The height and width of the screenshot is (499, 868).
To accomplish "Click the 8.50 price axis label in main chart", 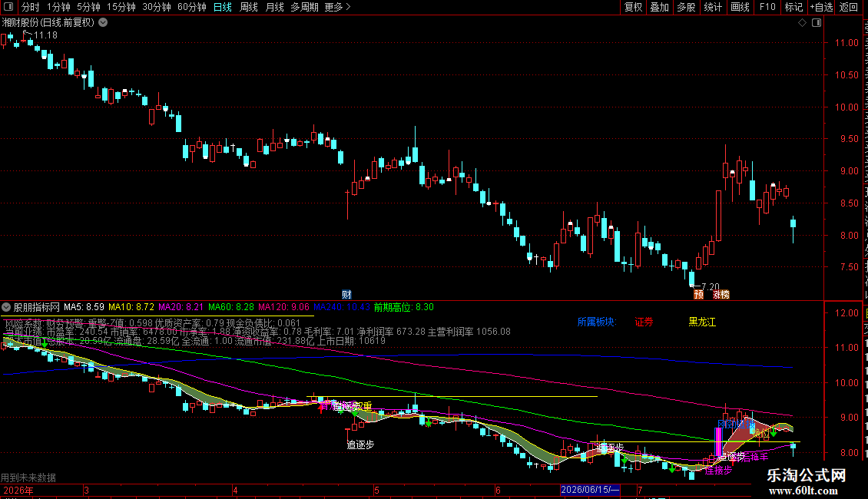I will 849,203.
